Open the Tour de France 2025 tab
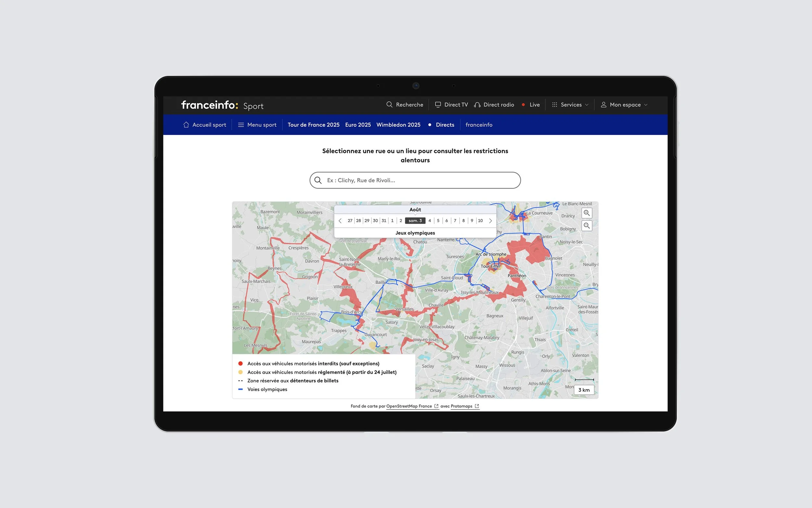Image resolution: width=812 pixels, height=508 pixels. [313, 125]
